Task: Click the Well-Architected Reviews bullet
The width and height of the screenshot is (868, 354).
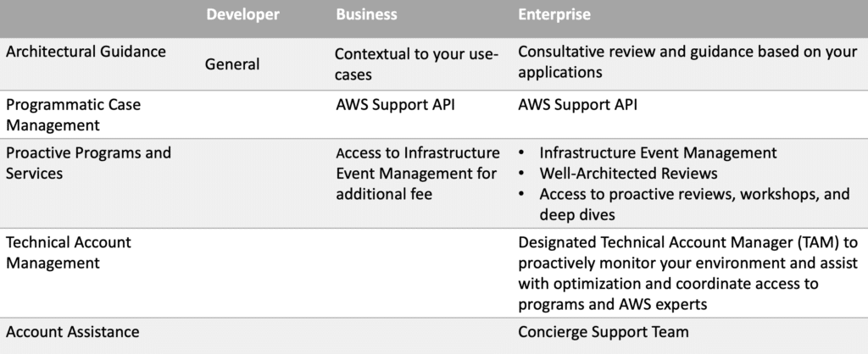Action: (628, 173)
